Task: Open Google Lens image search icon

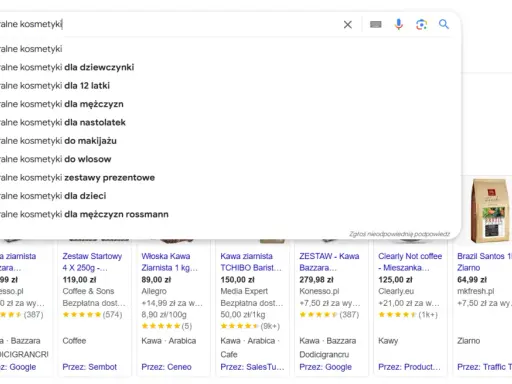Action: tap(421, 24)
